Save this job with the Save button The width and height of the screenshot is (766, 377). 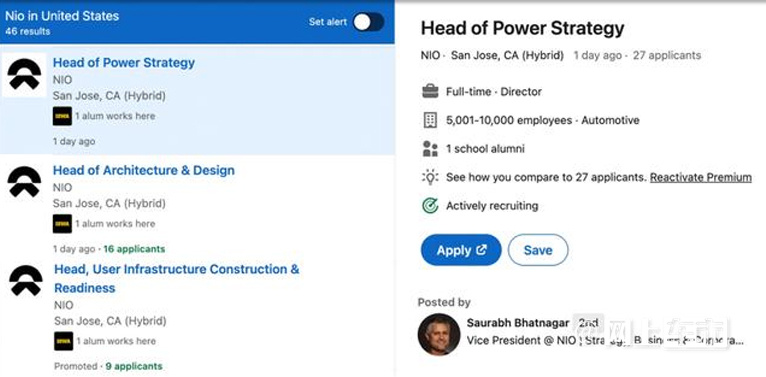pyautogui.click(x=538, y=250)
